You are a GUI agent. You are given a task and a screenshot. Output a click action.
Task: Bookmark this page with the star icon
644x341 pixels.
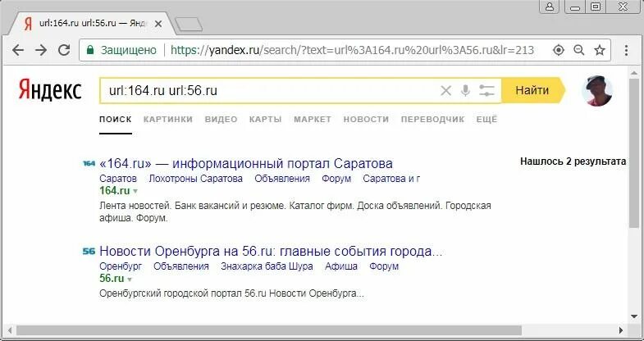pyautogui.click(x=600, y=50)
